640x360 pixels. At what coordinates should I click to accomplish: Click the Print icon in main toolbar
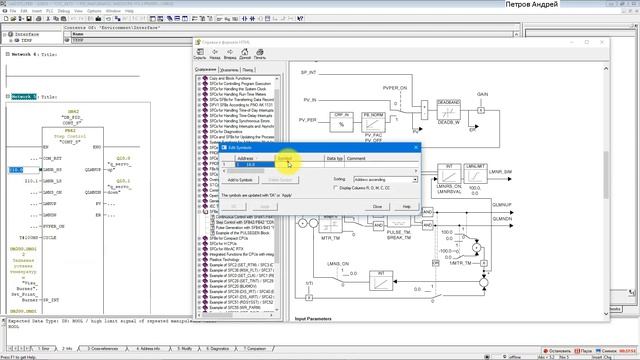point(39,19)
